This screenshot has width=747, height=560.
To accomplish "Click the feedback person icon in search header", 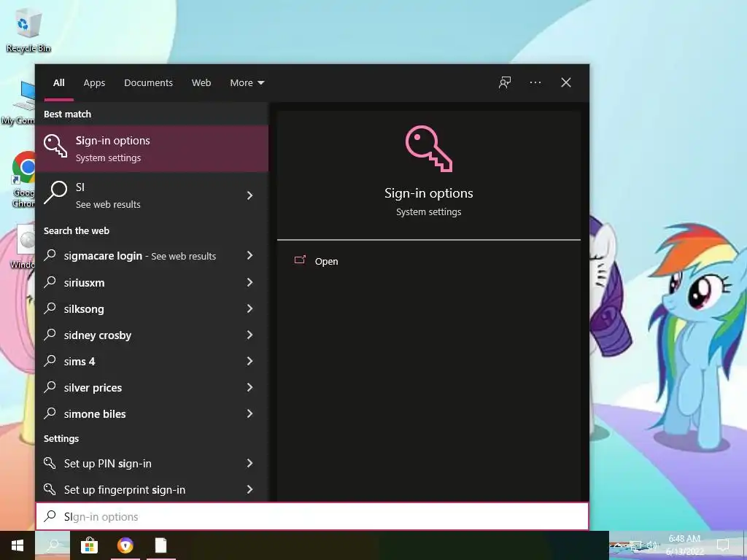I will click(x=505, y=82).
